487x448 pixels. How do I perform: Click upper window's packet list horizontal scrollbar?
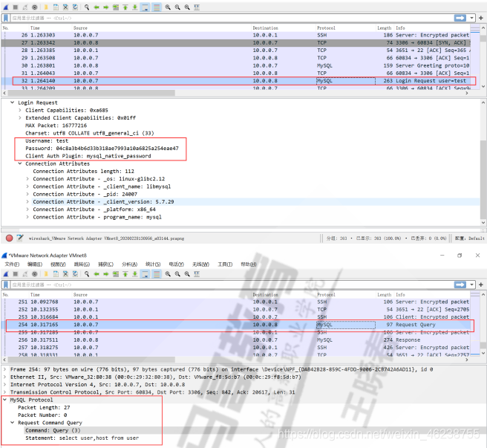[x=91, y=93]
